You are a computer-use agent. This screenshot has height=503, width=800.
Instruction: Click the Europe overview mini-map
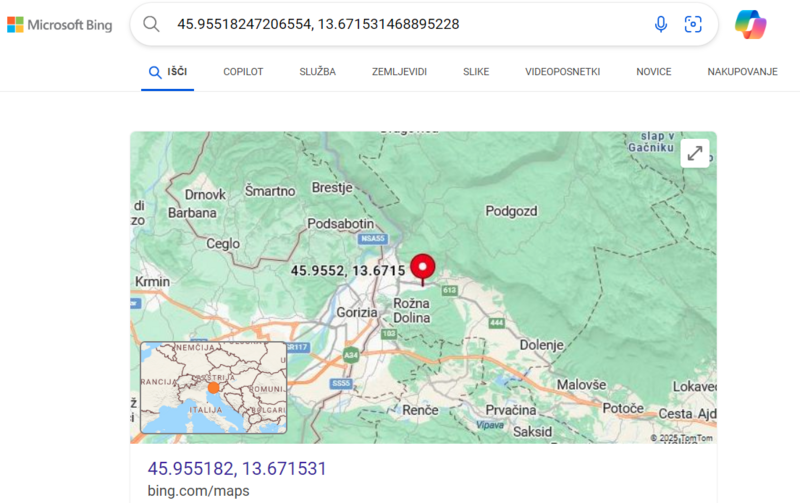click(213, 387)
